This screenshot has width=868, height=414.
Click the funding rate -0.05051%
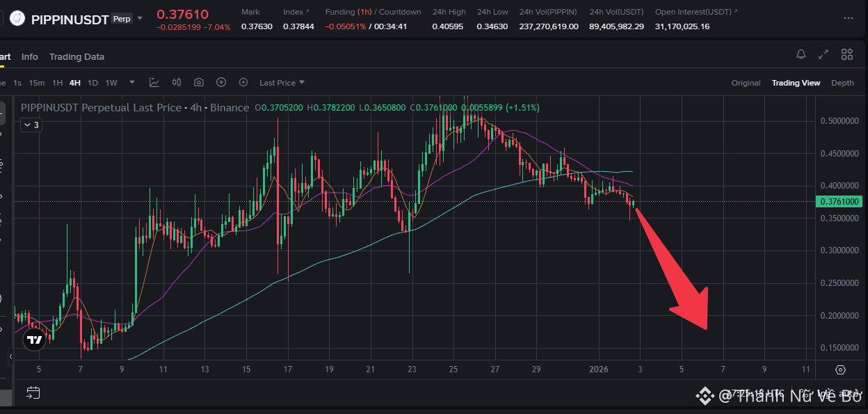pyautogui.click(x=345, y=26)
